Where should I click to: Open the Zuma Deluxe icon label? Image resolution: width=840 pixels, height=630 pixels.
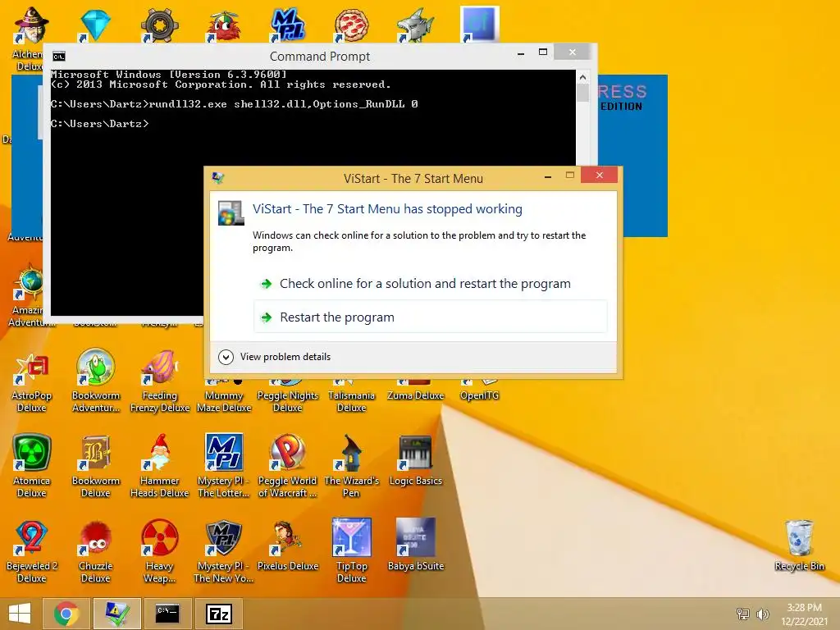(416, 396)
